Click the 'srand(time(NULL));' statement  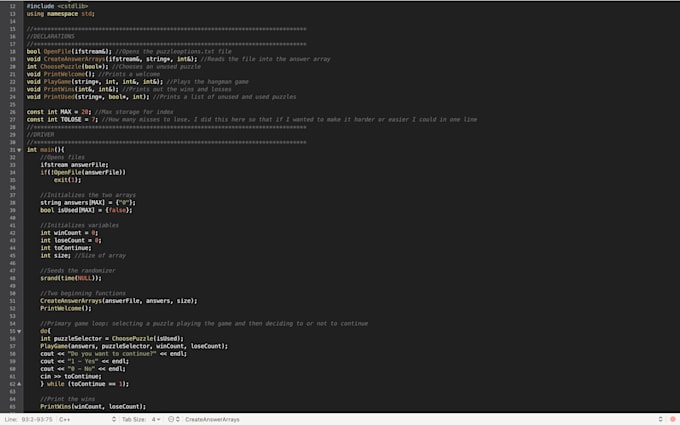pos(71,278)
